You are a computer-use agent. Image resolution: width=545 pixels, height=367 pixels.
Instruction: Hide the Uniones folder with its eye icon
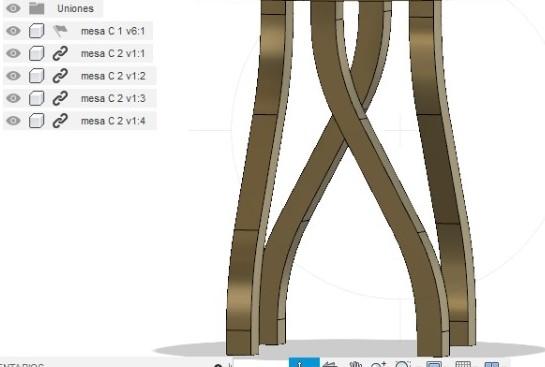[13, 8]
